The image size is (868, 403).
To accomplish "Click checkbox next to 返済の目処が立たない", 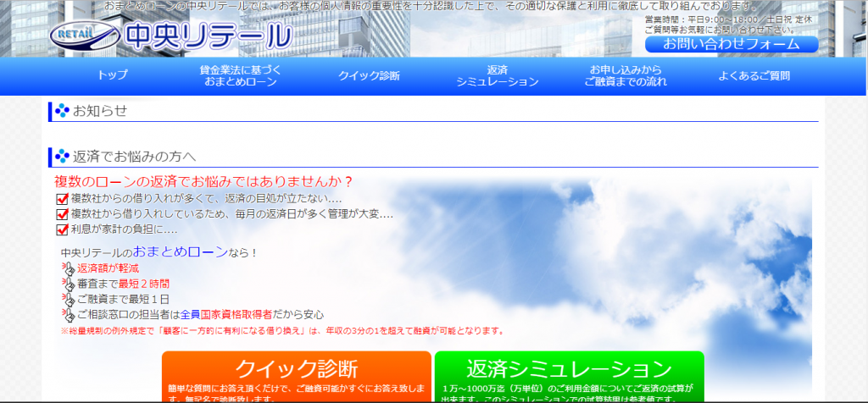I will [62, 199].
